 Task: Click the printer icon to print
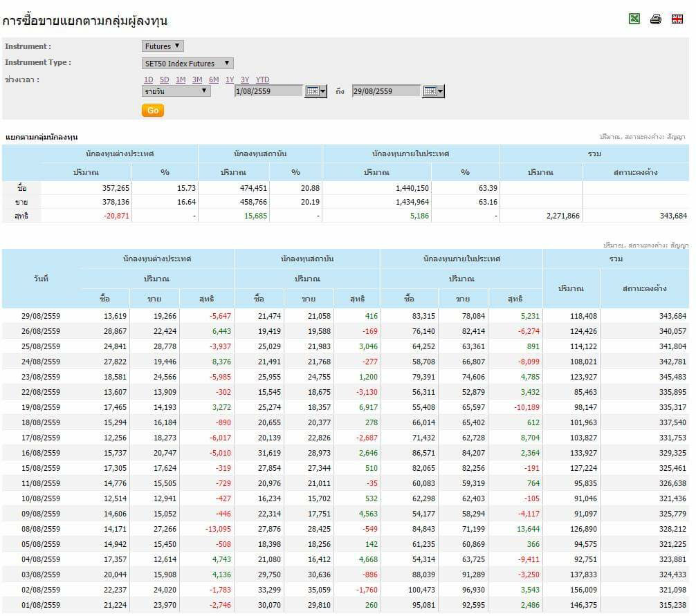coord(655,19)
